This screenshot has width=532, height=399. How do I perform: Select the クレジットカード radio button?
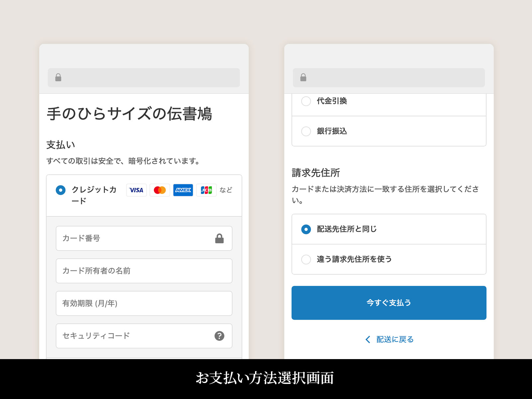pyautogui.click(x=61, y=190)
